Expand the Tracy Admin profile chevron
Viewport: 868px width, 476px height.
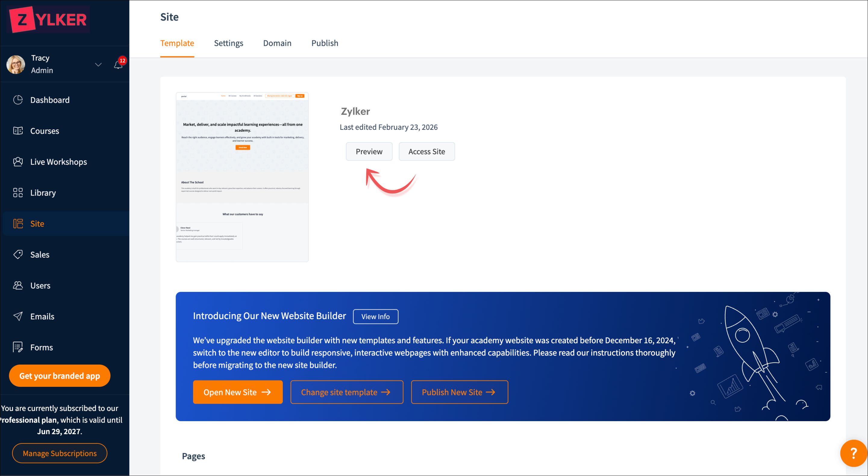click(x=98, y=64)
